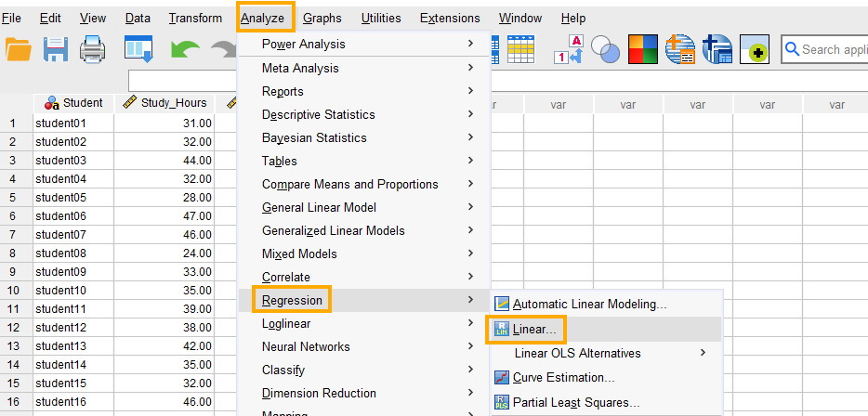Screen dimensions: 868x416
Task: Expand the General Linear Model submenu
Action: [x=364, y=207]
